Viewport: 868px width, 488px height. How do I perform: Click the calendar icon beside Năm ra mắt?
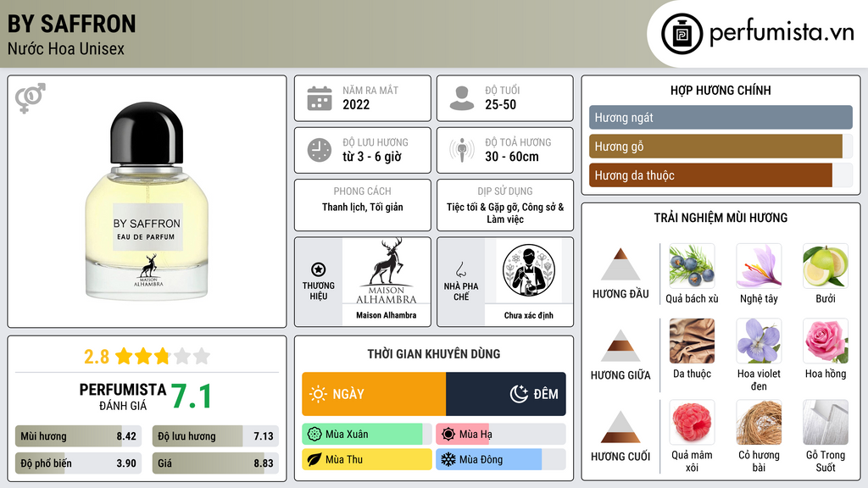pos(320,98)
